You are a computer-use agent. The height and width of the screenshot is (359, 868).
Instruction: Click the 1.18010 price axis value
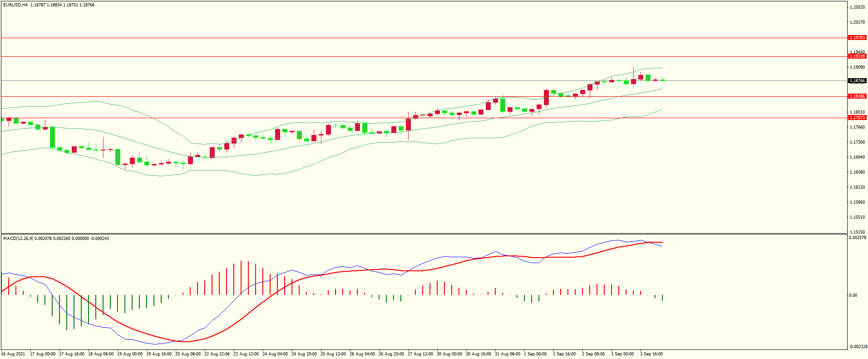(857, 112)
